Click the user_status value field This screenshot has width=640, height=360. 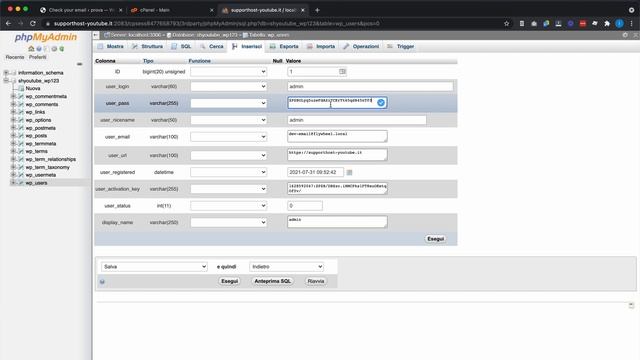click(305, 206)
